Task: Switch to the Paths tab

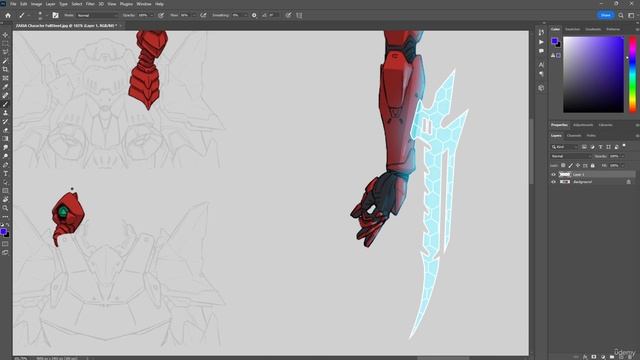Action: pos(591,136)
